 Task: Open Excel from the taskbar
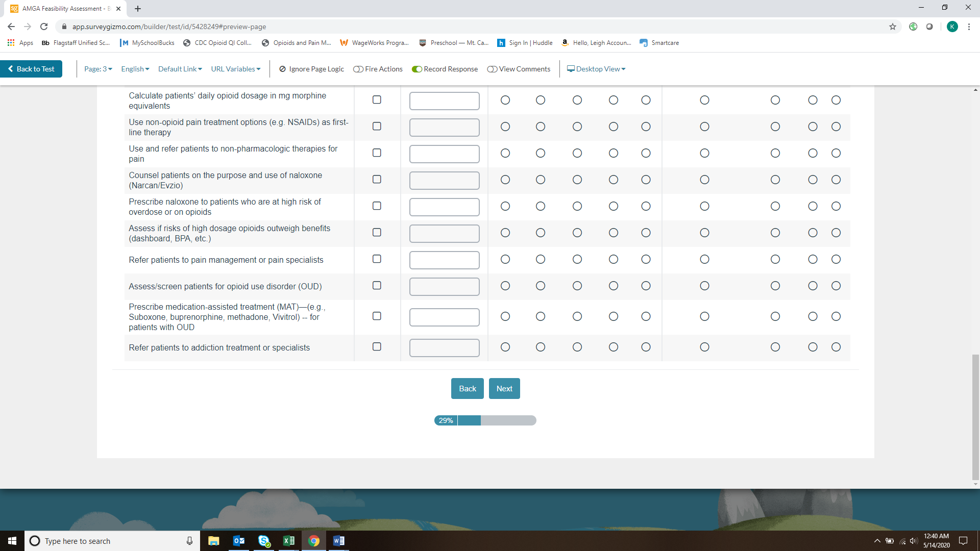[x=288, y=541]
